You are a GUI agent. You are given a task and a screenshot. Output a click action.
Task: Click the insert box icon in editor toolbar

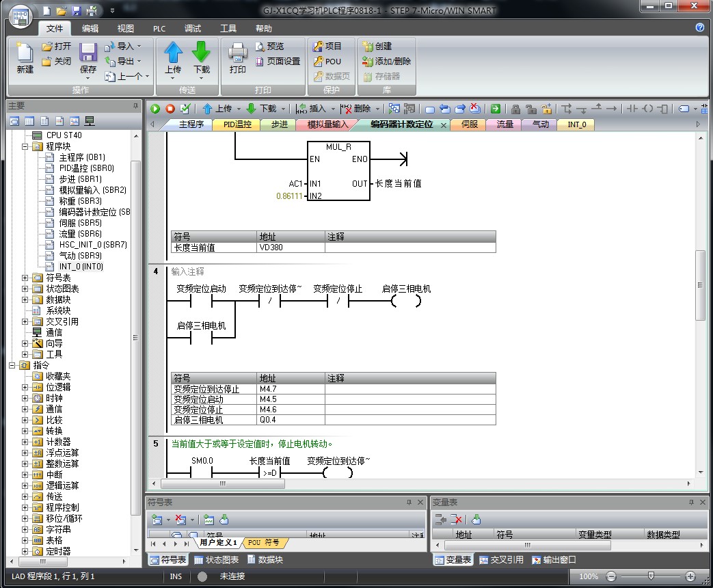(x=663, y=109)
